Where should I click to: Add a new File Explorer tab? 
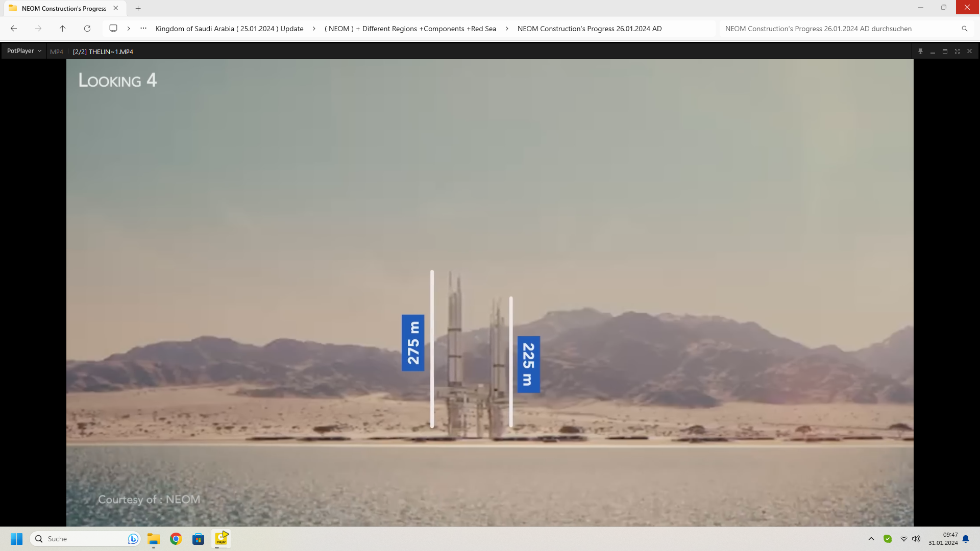(138, 8)
